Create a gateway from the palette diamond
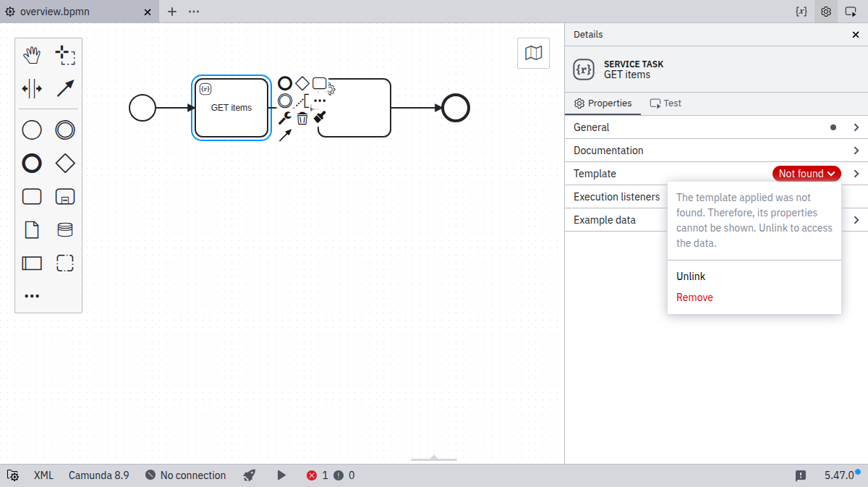Screen dimensions: 868x487 (x=65, y=164)
